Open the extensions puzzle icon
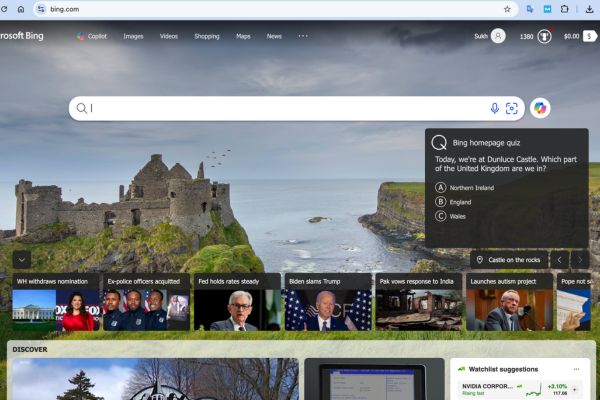 [x=564, y=9]
